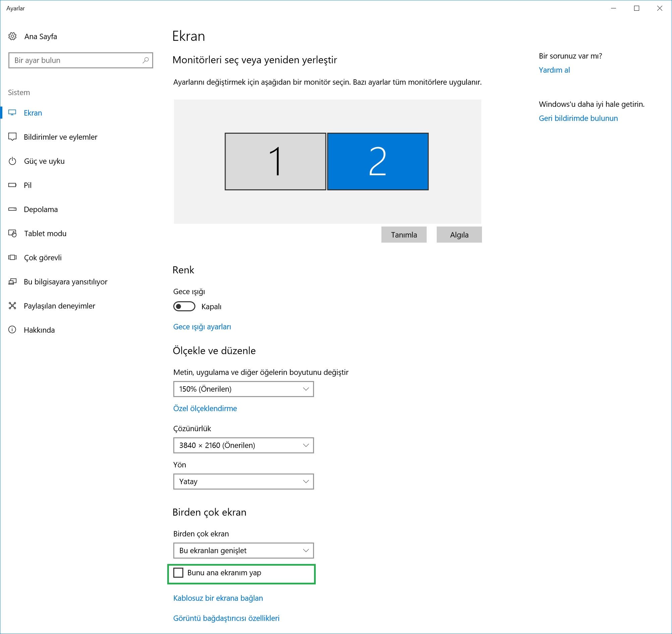This screenshot has width=672, height=634.
Task: Click the Güç ve uyku power icon
Action: click(12, 161)
